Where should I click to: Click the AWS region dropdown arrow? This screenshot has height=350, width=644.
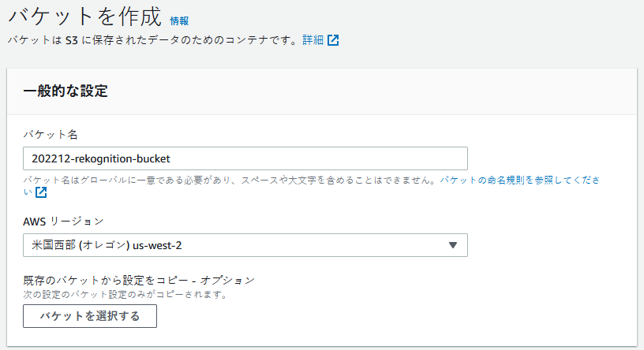[x=453, y=245]
